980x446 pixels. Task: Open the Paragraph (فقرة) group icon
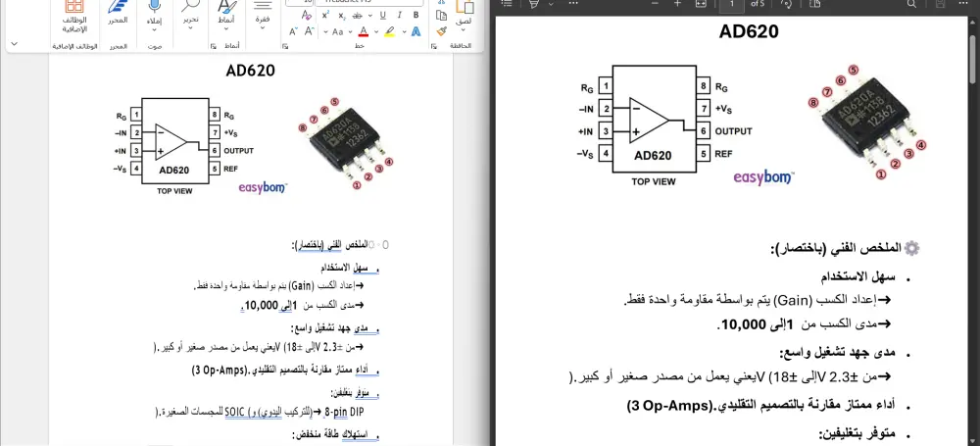(x=263, y=5)
